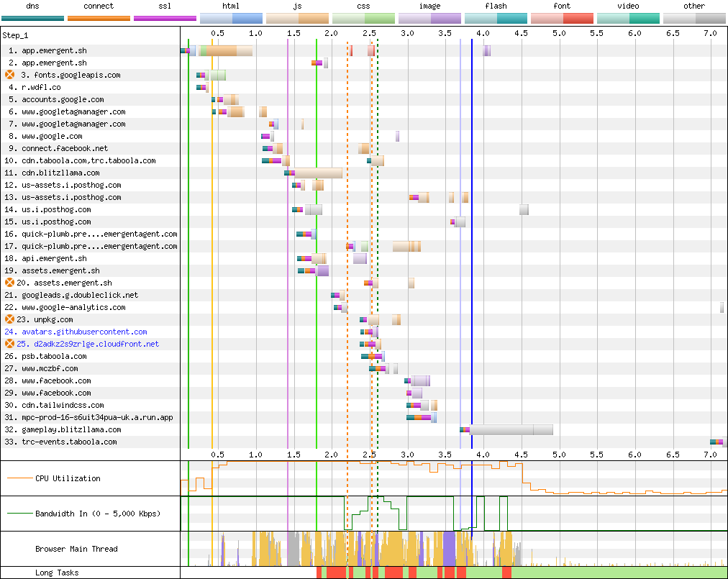Click the orange X icon next to unpkg.com
The width and height of the screenshot is (728, 579).
[10, 319]
